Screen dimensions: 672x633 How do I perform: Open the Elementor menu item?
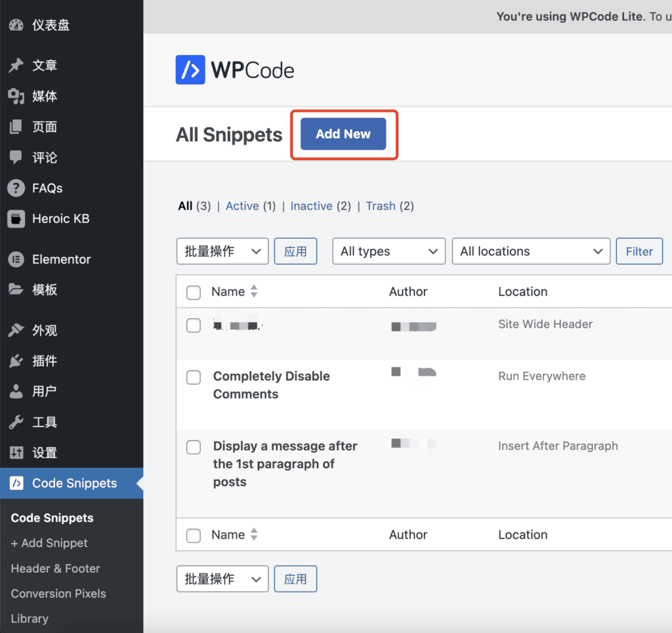pos(61,259)
